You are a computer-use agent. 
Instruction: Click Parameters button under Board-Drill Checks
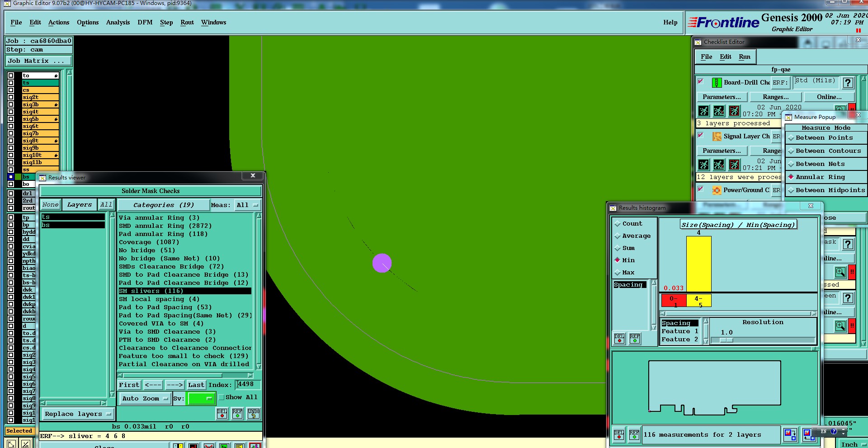(722, 97)
